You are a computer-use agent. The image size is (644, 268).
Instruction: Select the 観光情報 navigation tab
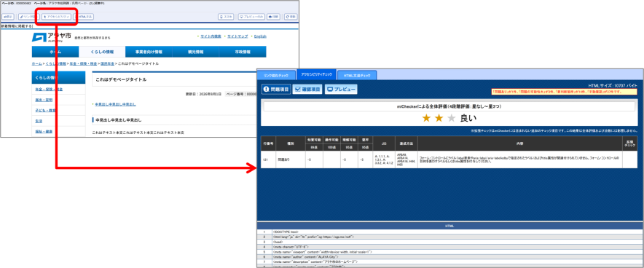click(x=195, y=52)
